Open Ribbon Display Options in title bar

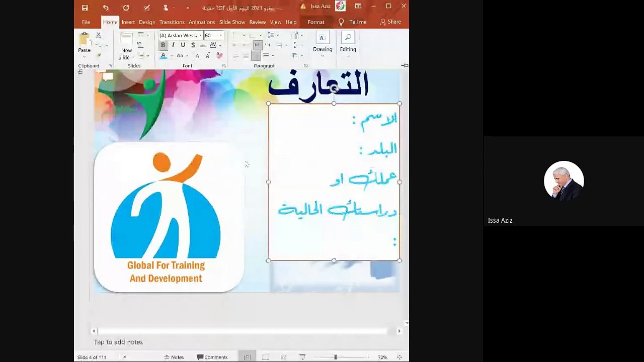pos(358,7)
